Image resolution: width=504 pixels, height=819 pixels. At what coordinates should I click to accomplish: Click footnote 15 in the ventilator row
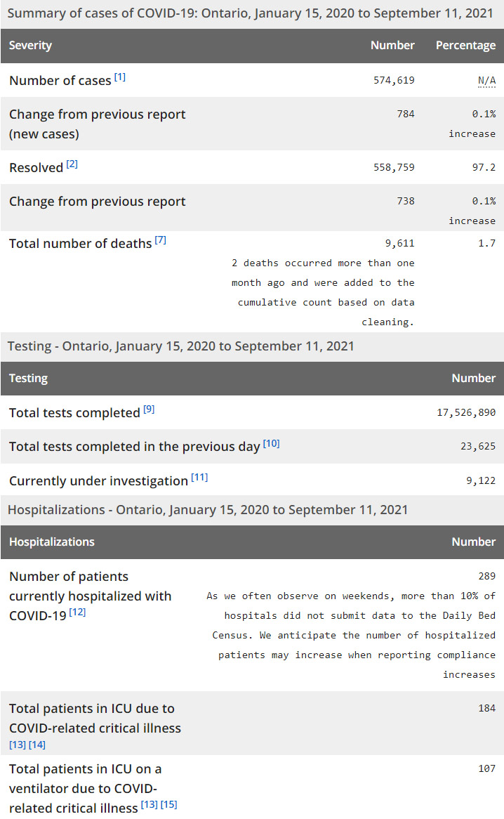point(168,804)
